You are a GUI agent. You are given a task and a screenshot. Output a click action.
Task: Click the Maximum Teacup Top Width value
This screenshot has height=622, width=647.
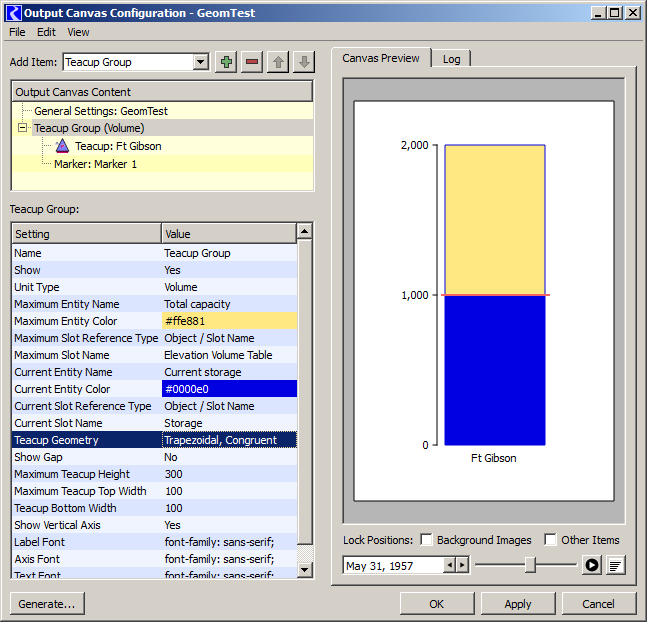(x=229, y=491)
